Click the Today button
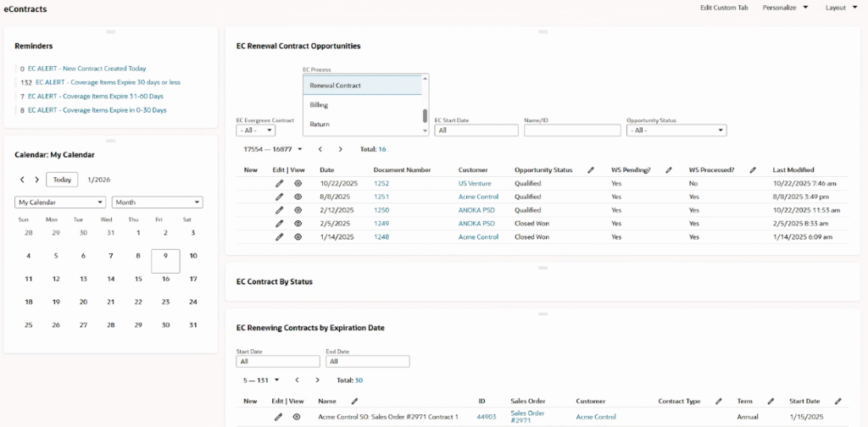Viewport: 868px width, 427px height. click(62, 180)
